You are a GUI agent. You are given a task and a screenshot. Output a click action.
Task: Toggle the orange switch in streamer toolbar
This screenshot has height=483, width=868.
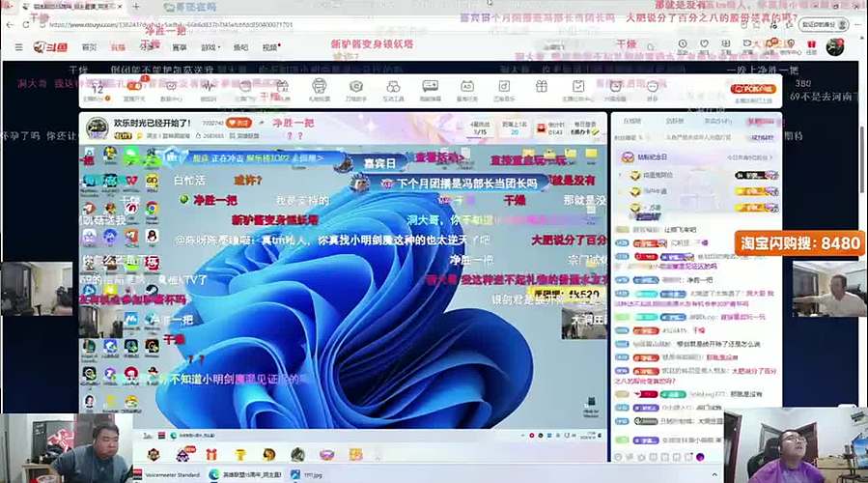[x=134, y=86]
